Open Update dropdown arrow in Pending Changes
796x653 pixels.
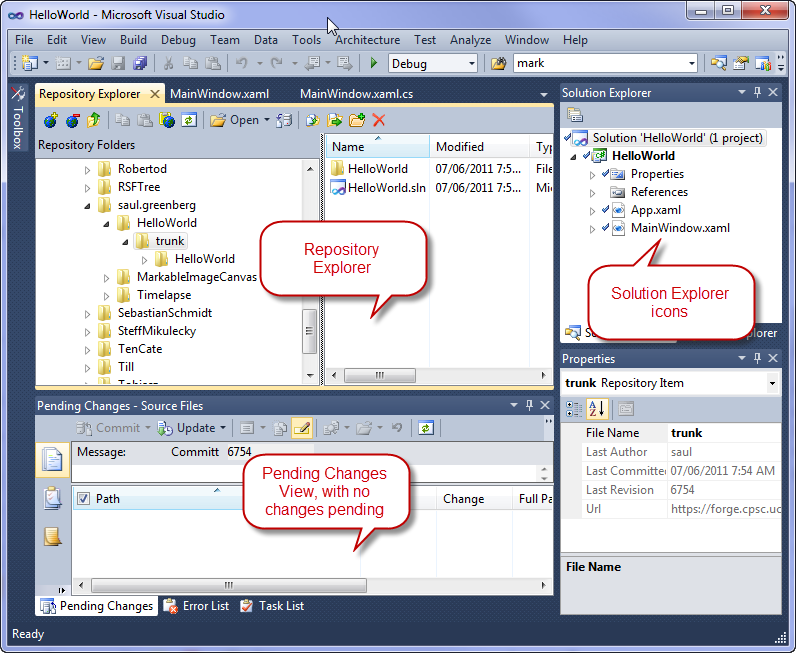[223, 429]
